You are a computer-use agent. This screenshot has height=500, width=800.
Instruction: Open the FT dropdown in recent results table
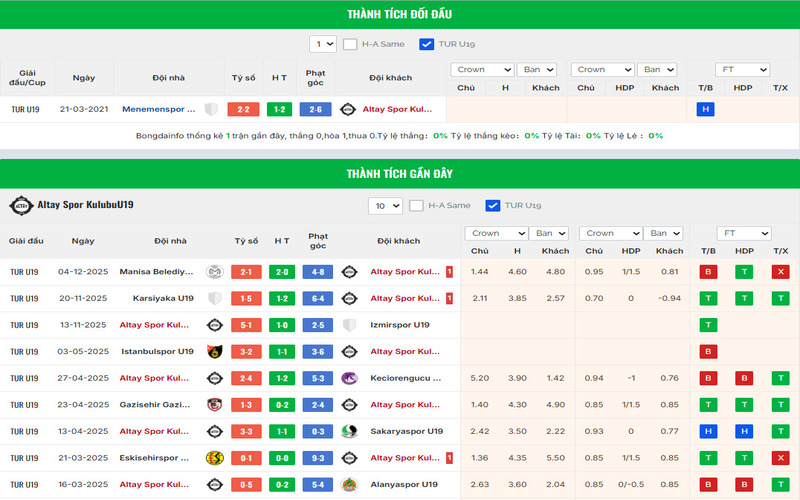click(x=744, y=233)
